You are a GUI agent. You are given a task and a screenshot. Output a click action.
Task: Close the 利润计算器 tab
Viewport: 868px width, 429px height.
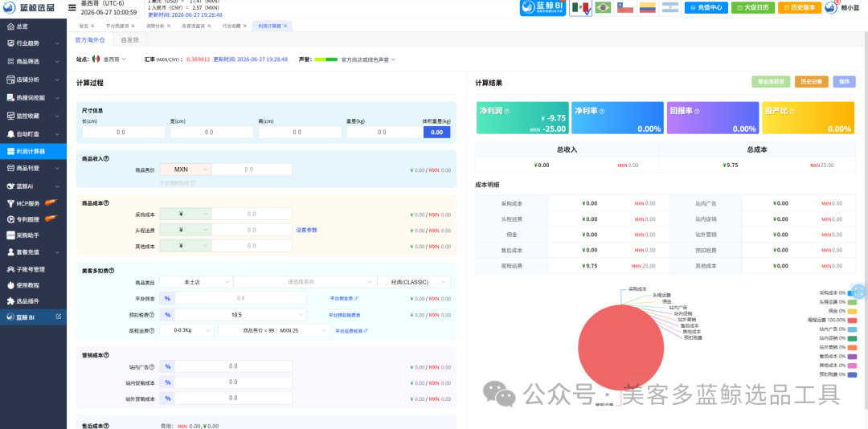(285, 26)
